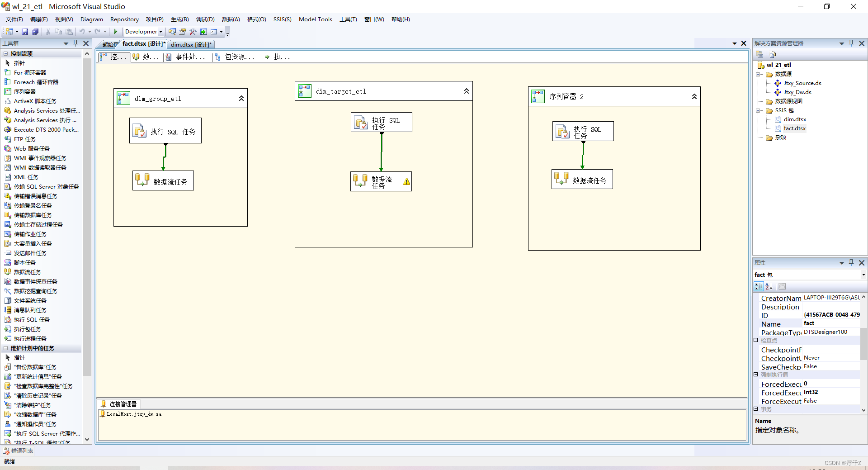Collapse the 检查点 property category

[756, 340]
